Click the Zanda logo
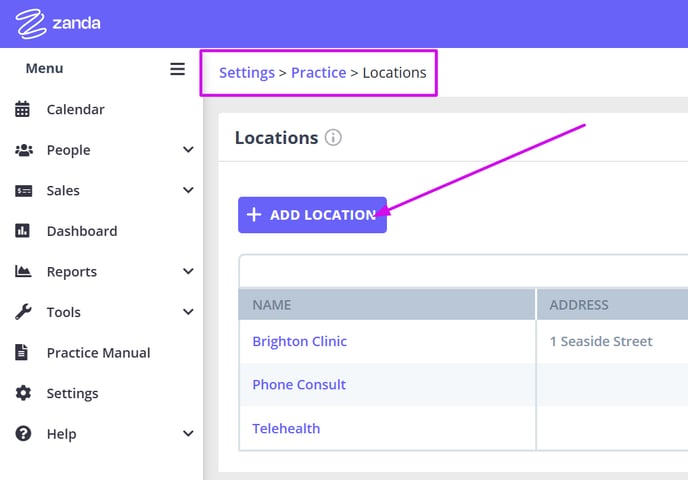This screenshot has height=480, width=688. tap(58, 23)
